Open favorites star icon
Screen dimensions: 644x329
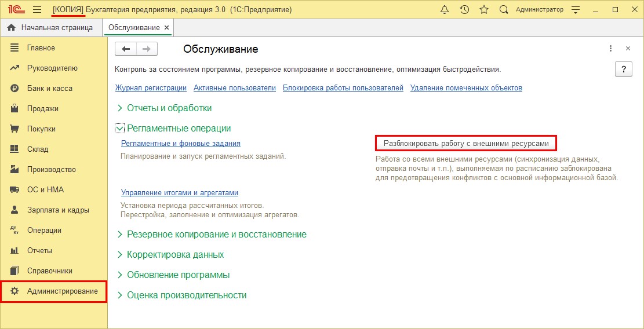point(484,10)
